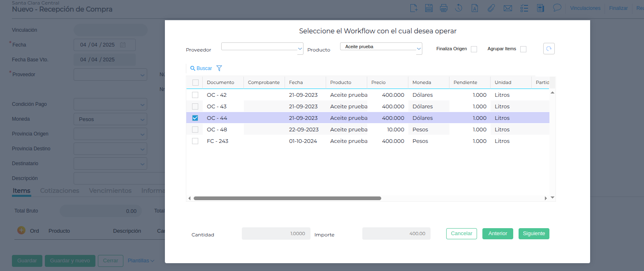Open the Vencimientos tab
644x271 pixels.
click(110, 191)
